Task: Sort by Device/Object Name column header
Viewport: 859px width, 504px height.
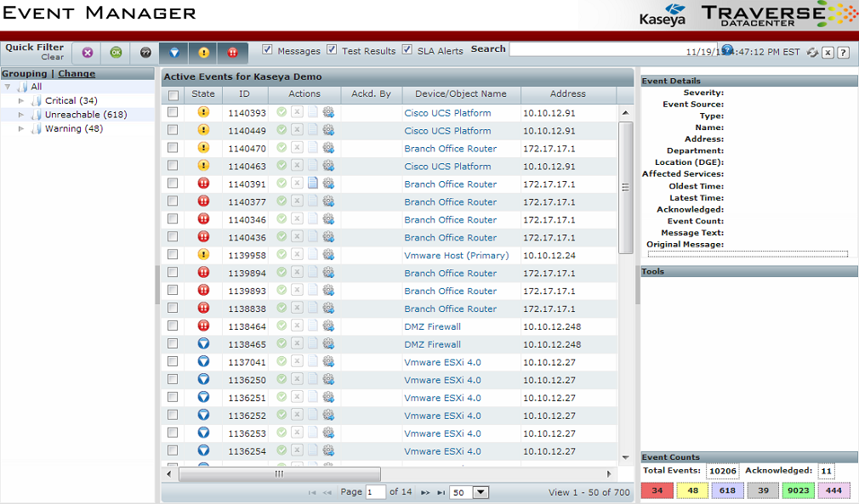Action: click(460, 94)
